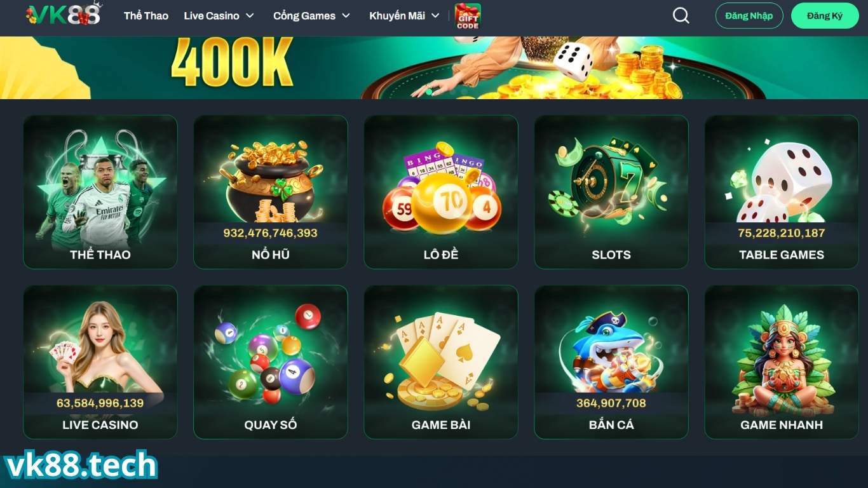Expand the Khuyến Mãi dropdown menu
Image resolution: width=868 pixels, height=488 pixels.
pos(405,16)
